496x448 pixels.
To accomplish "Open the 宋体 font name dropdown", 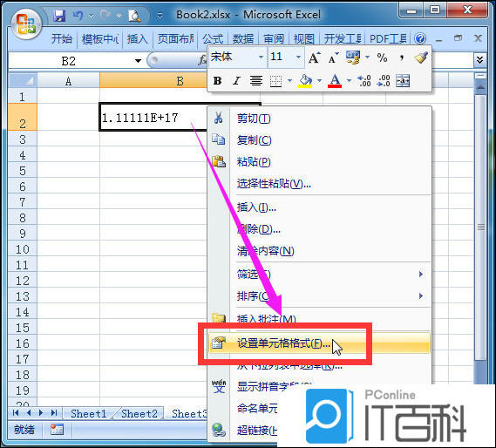I will [261, 58].
